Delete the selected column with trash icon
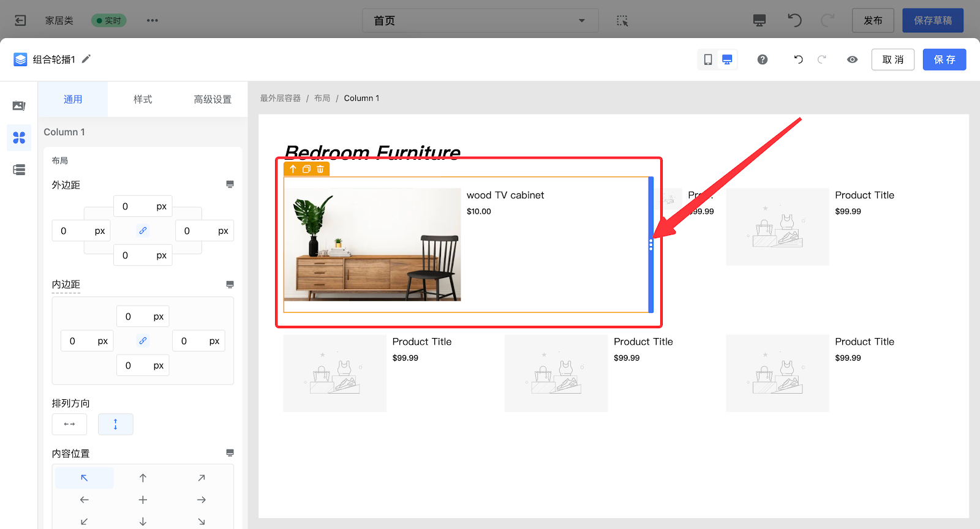This screenshot has width=980, height=529. 320,169
